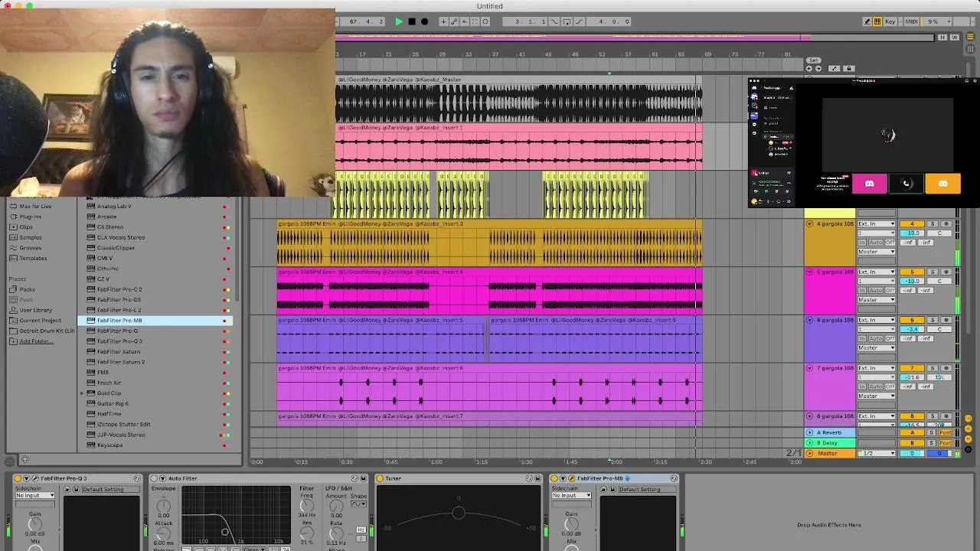This screenshot has width=980, height=551.
Task: Click the Capture MIDI icon
Action: (475, 21)
